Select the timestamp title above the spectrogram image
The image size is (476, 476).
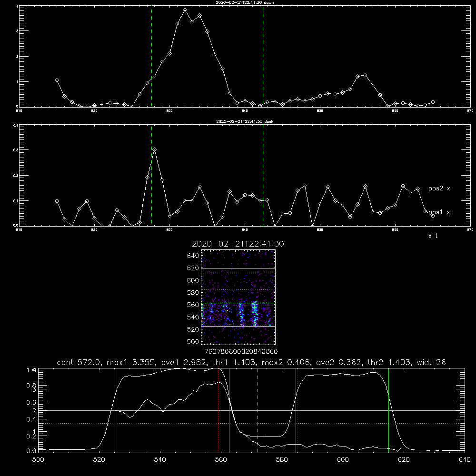coord(238,244)
